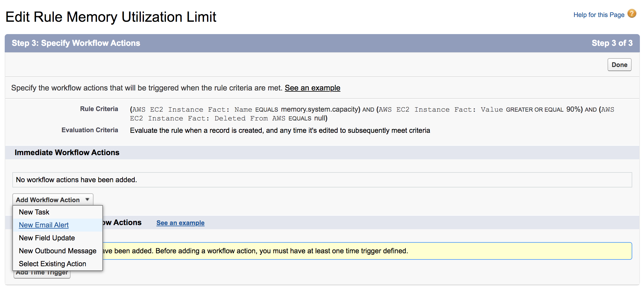Screen dimensions: 644x305
Task: Click the arrow on Add Workflow Action
Action: (87, 200)
